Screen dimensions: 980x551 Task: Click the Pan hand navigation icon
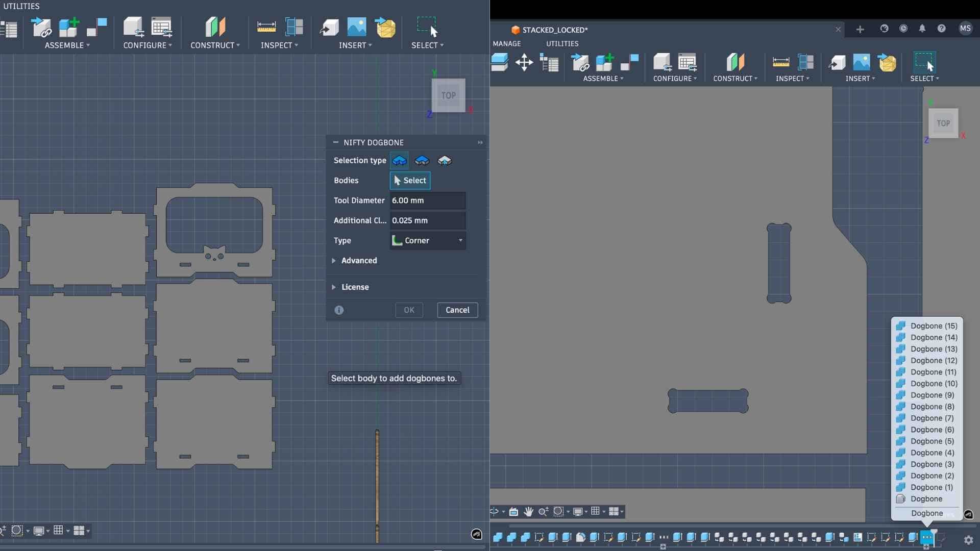point(528,511)
